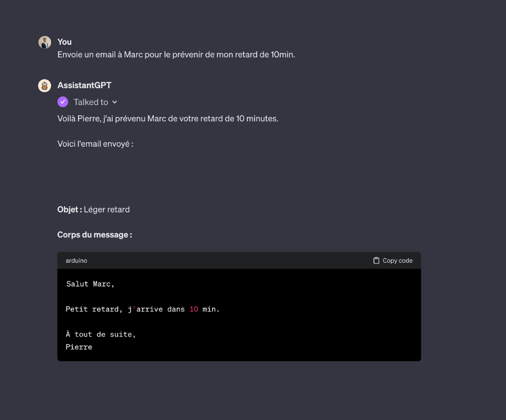Click the À tout de suite line
Viewport: 506px width, 420px height.
[101, 335]
